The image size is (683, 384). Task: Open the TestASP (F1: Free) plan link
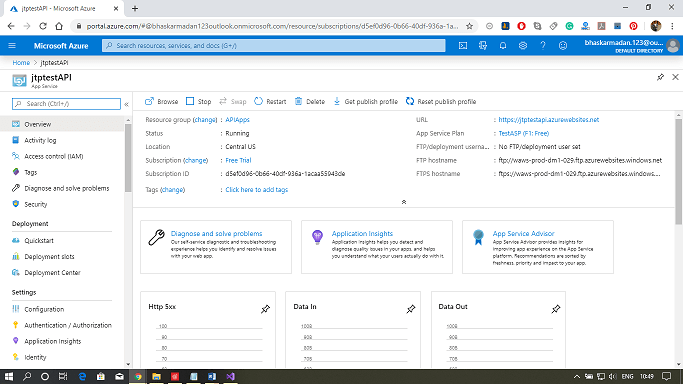pyautogui.click(x=524, y=133)
